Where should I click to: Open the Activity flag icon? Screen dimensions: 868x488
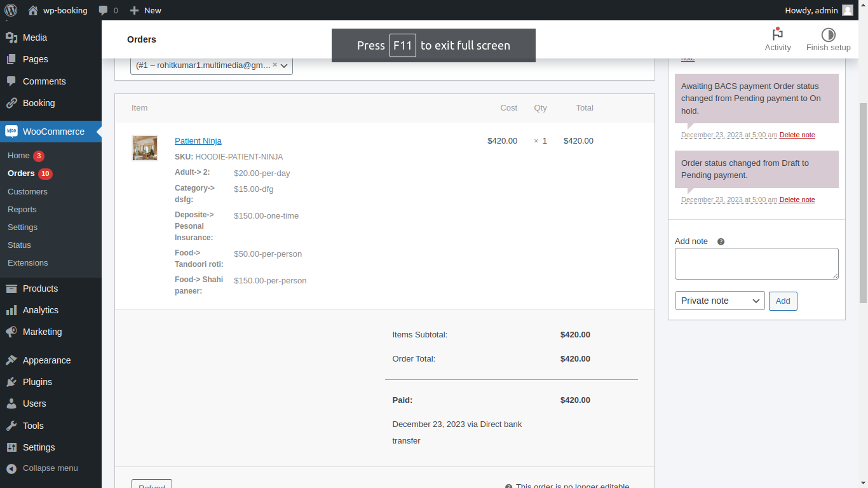(777, 34)
